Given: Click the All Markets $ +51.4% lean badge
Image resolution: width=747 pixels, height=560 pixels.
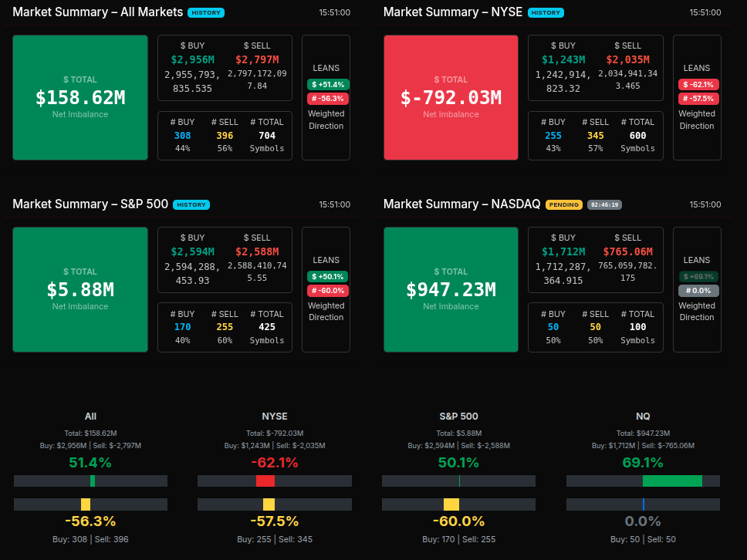Looking at the screenshot, I should [328, 84].
